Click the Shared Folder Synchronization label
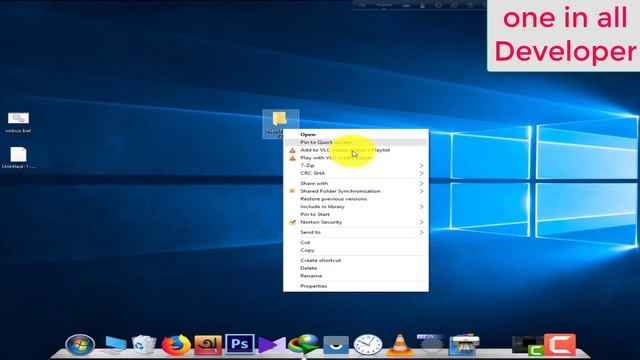 (340, 191)
